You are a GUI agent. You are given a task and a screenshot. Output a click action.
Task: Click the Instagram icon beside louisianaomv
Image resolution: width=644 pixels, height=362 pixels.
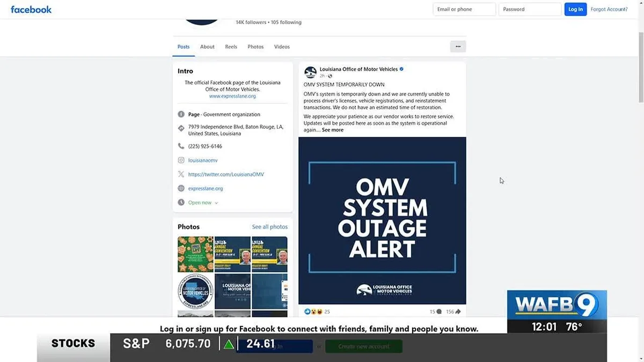[181, 160]
